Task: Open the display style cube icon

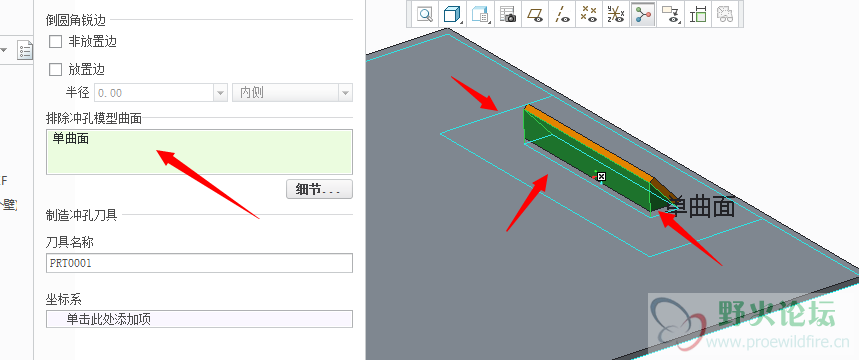Action: click(453, 14)
